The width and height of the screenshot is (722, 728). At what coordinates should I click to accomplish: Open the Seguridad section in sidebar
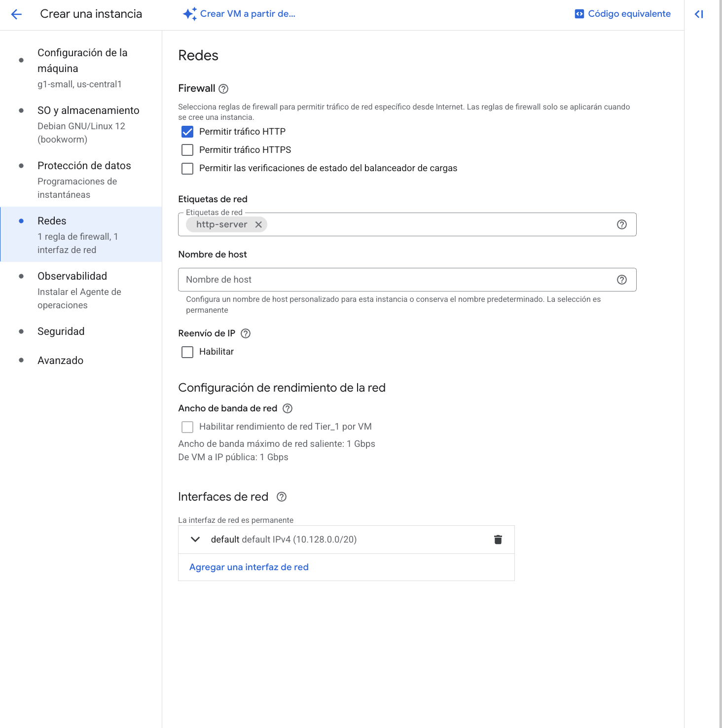click(61, 331)
